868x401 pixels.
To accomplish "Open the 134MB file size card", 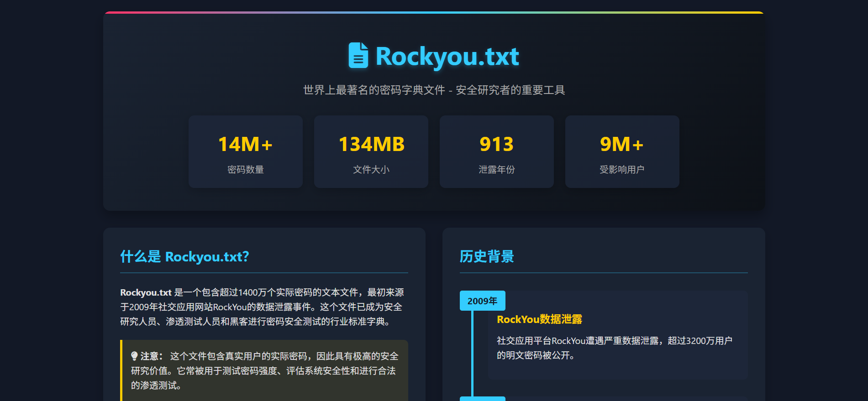I will (371, 151).
